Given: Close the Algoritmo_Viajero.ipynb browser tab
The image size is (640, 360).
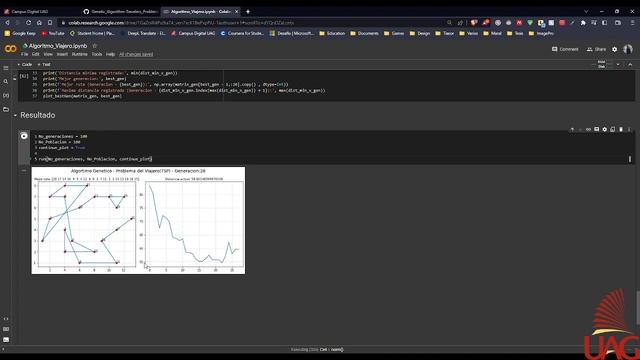Looking at the screenshot, I should pyautogui.click(x=236, y=11).
